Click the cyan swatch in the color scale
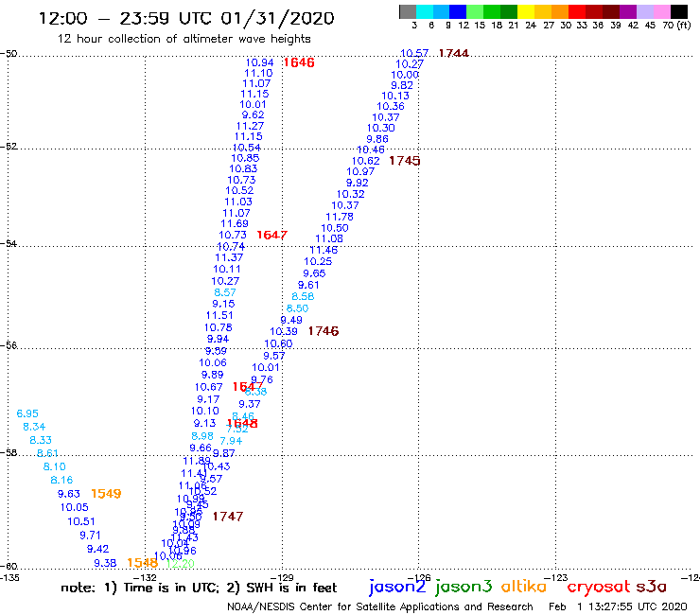Viewport: 700px width, 615px height. tap(425, 11)
